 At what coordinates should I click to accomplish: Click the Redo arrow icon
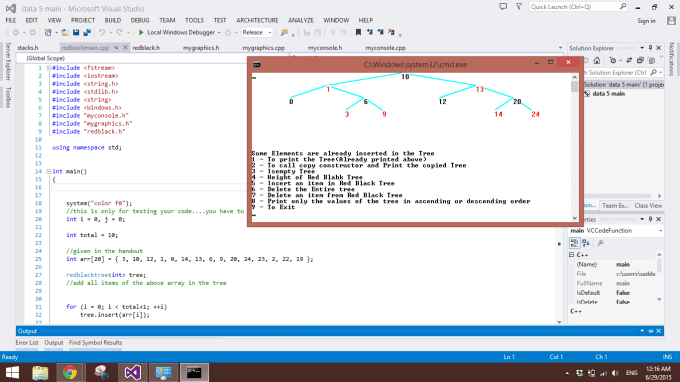119,33
